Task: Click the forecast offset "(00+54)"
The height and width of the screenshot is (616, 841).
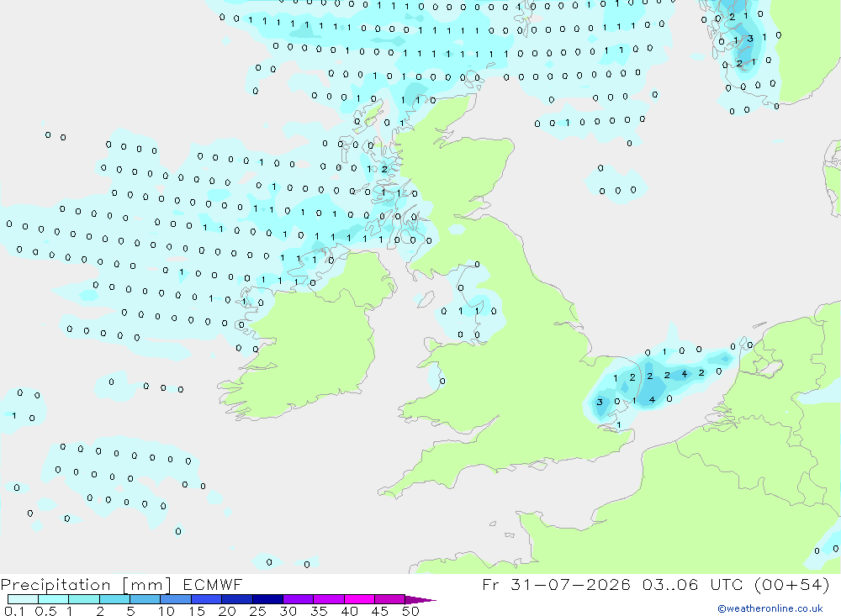Action: [791, 584]
